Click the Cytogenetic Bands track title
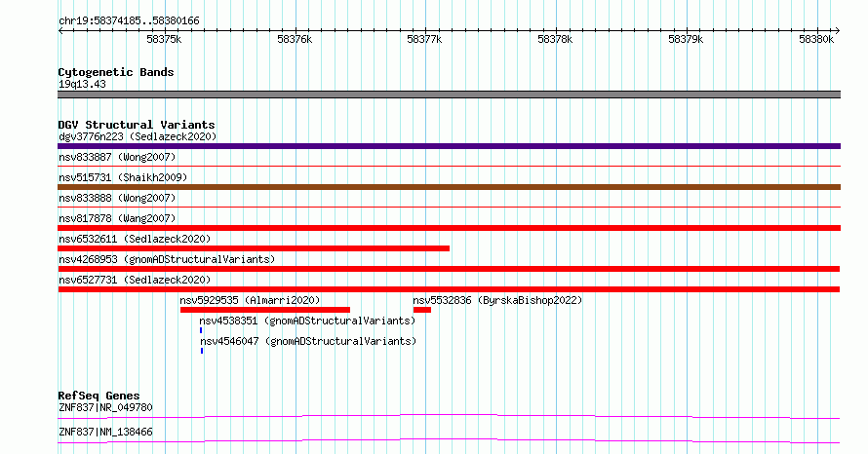868x454 pixels. click(116, 72)
